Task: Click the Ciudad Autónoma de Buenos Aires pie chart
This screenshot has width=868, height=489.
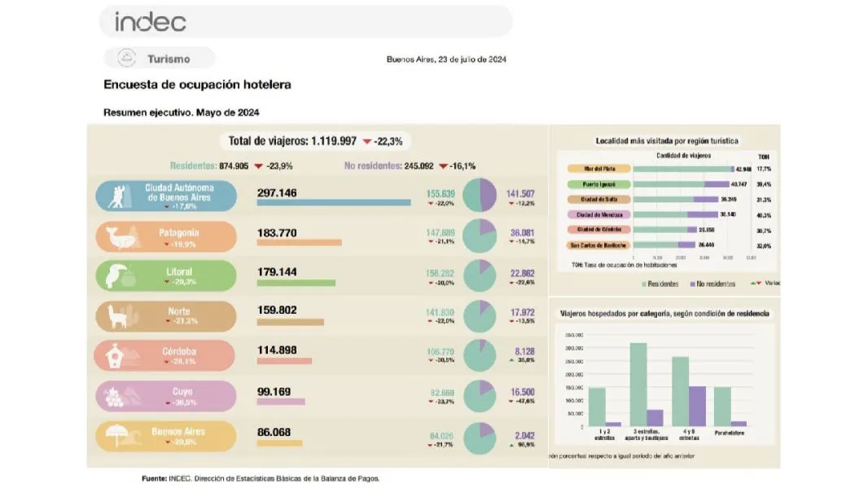Action: pos(479,196)
